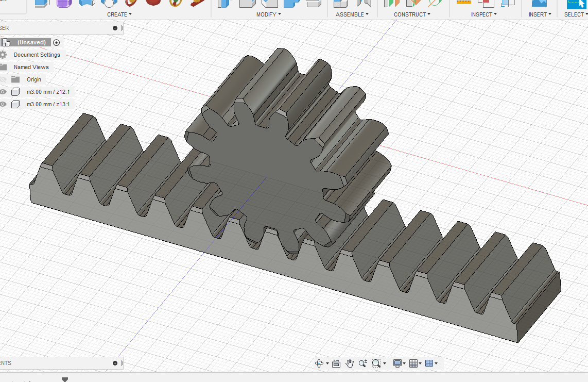Screen dimensions: 588x382
Task: Open the MODIFY dropdown menu
Action: [268, 14]
